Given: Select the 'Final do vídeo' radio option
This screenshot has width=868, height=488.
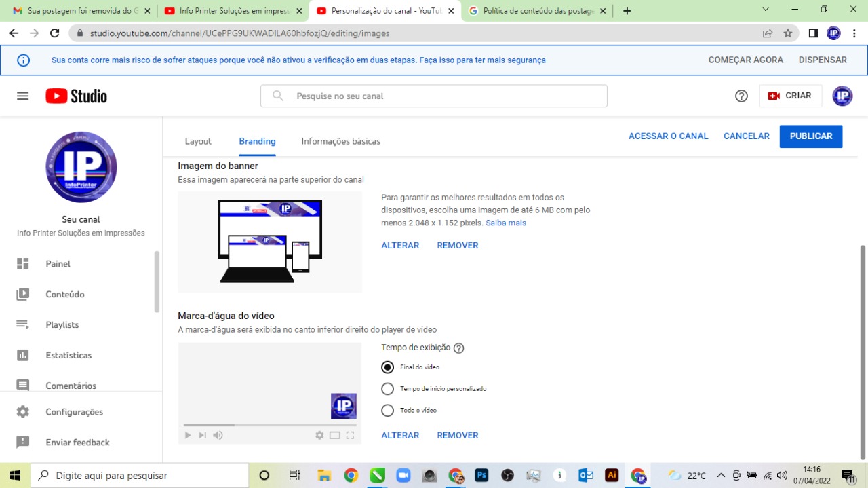Looking at the screenshot, I should pos(387,367).
